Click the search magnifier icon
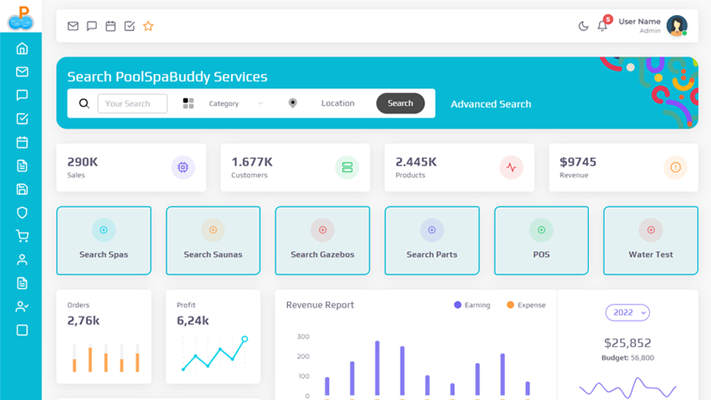 84,103
